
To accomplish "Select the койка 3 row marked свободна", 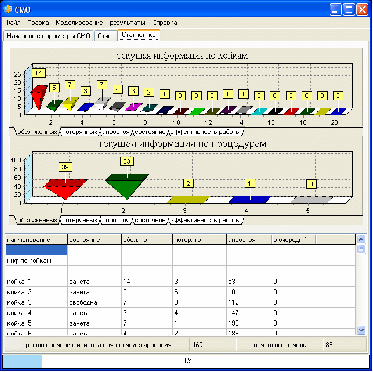I will coord(181,303).
